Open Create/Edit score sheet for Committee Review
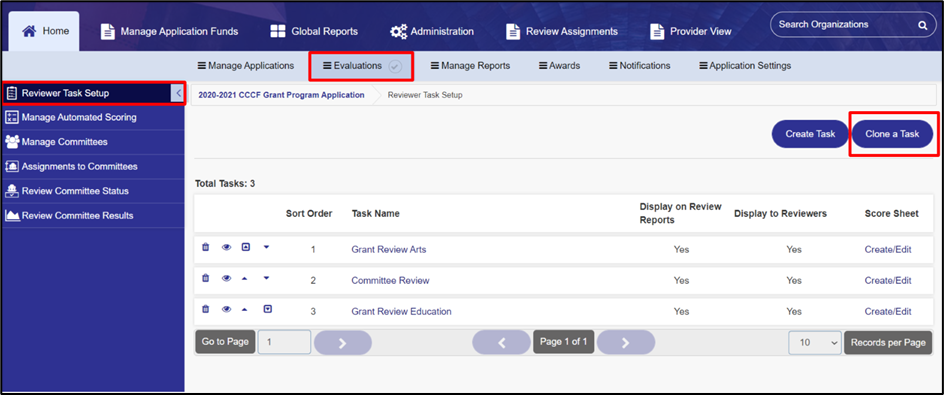Viewport: 944px width, 395px height. point(888,281)
